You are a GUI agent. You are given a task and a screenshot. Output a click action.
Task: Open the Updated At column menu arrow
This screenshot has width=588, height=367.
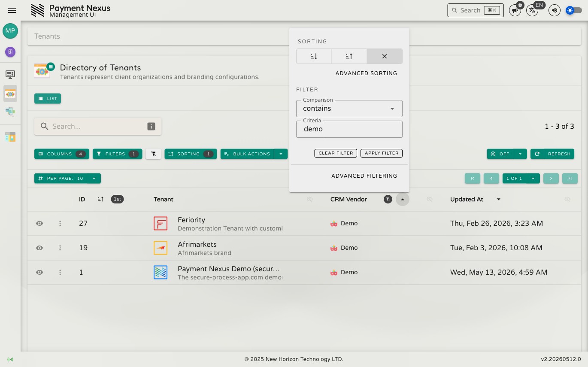499,199
